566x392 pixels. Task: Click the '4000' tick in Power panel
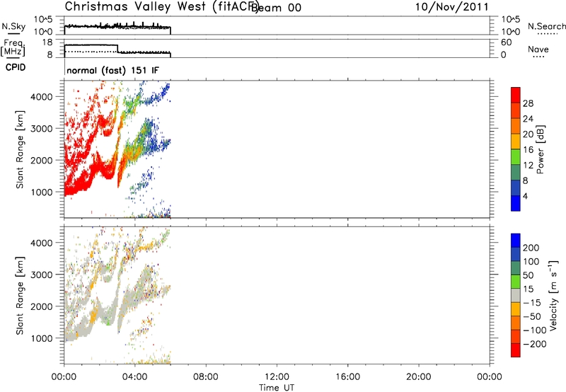click(41, 97)
